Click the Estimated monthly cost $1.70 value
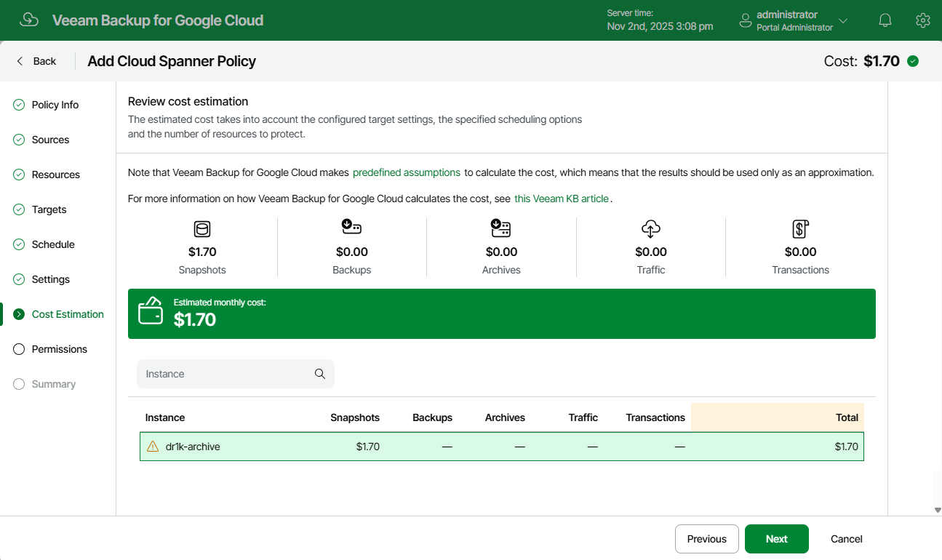 (x=195, y=319)
